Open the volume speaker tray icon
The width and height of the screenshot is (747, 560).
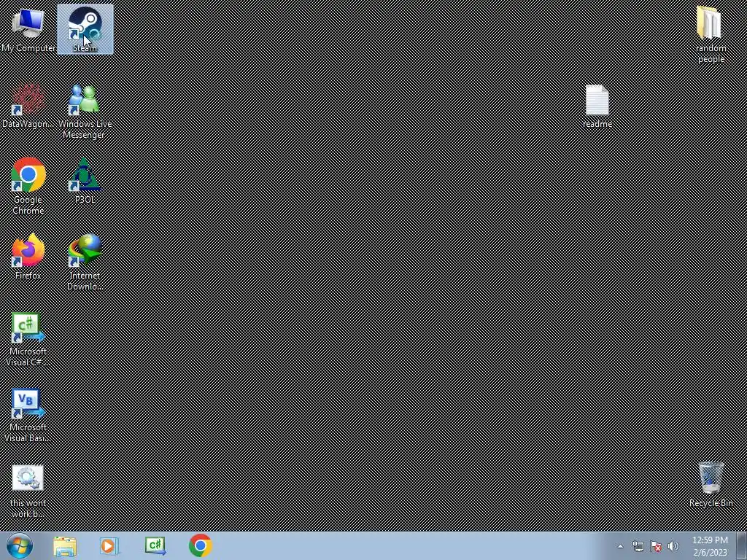click(x=673, y=546)
